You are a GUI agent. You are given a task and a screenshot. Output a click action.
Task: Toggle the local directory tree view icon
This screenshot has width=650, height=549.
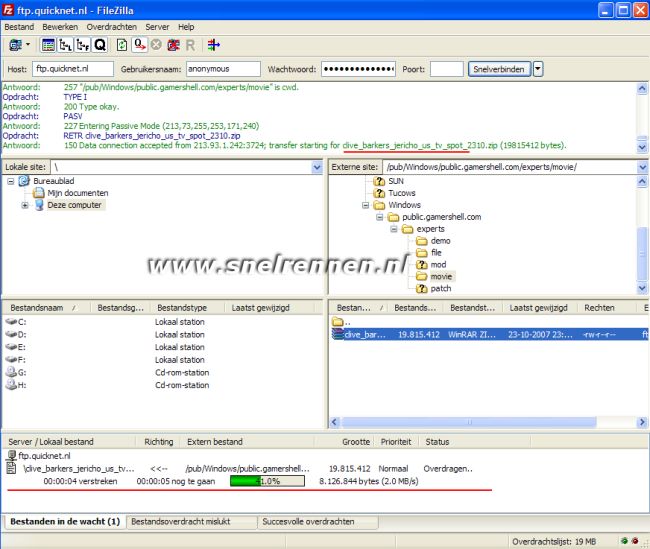tap(65, 45)
